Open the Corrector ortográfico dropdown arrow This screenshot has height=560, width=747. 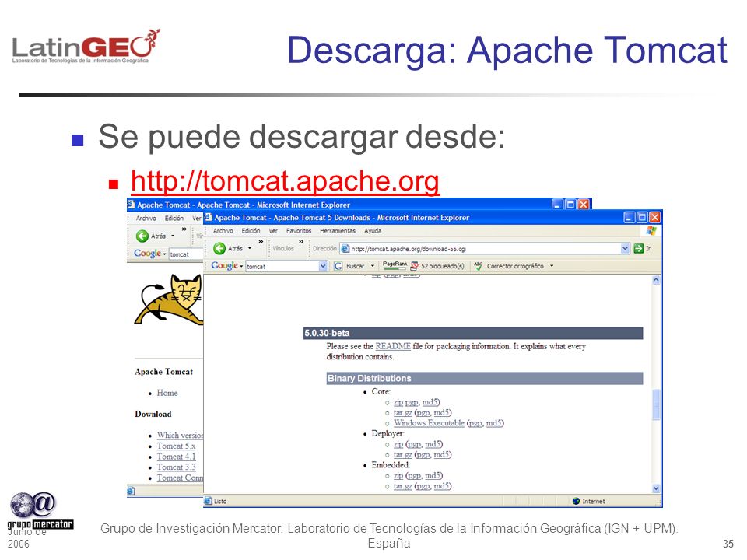(x=552, y=266)
